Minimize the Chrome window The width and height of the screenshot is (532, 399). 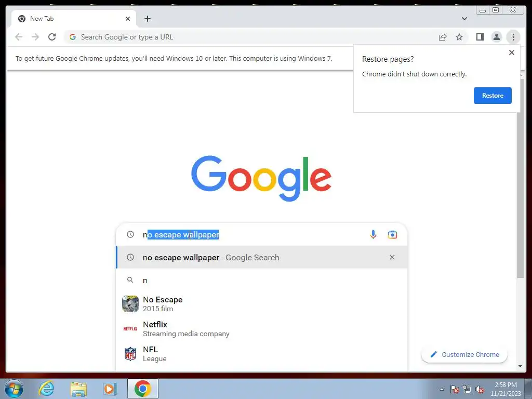coord(482,10)
